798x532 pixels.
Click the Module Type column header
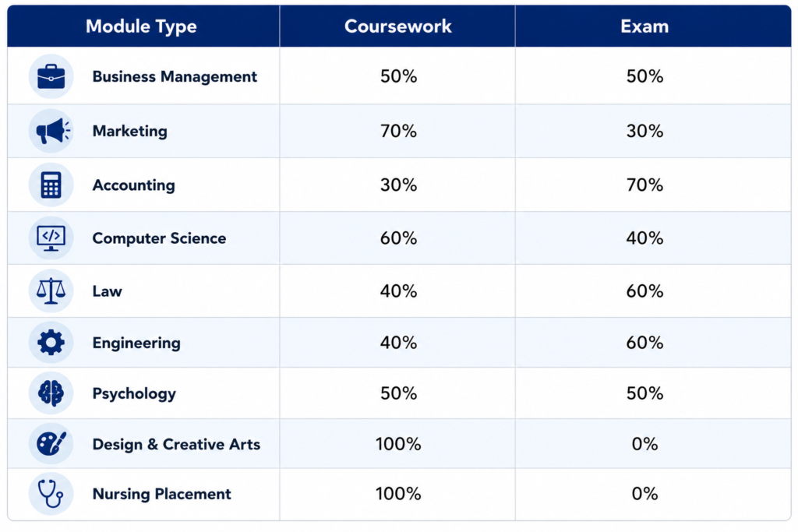pyautogui.click(x=142, y=26)
